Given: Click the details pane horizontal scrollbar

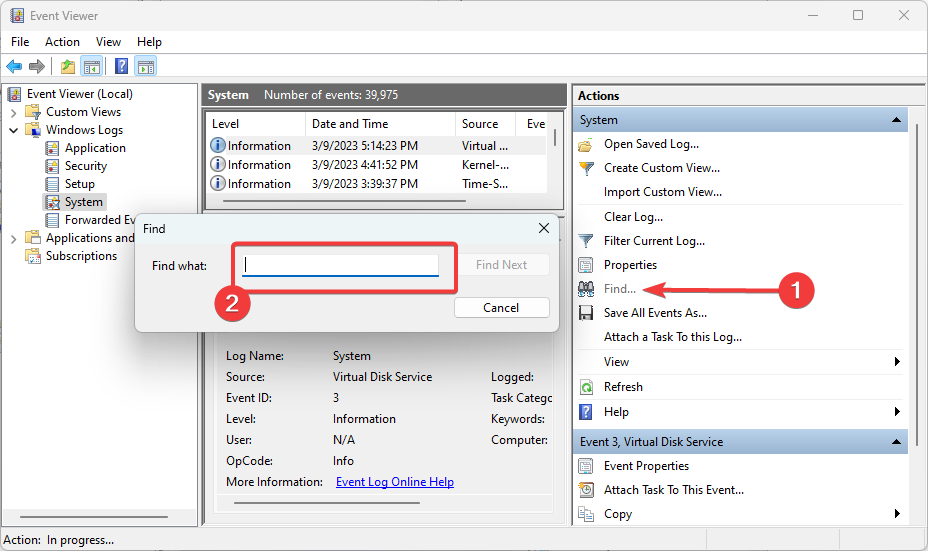Looking at the screenshot, I should [327, 503].
